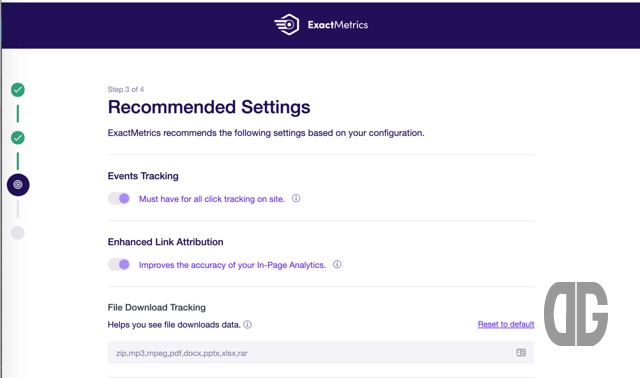The height and width of the screenshot is (378, 640).
Task: Click 'Improves the accuracy of your In-Page Analytics' label
Action: 232,265
